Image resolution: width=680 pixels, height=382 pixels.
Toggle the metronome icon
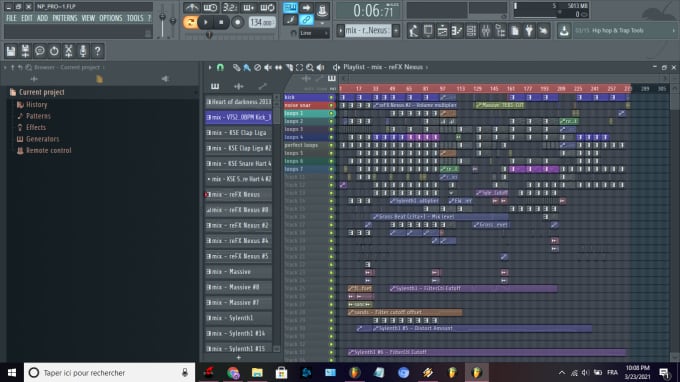(x=191, y=7)
